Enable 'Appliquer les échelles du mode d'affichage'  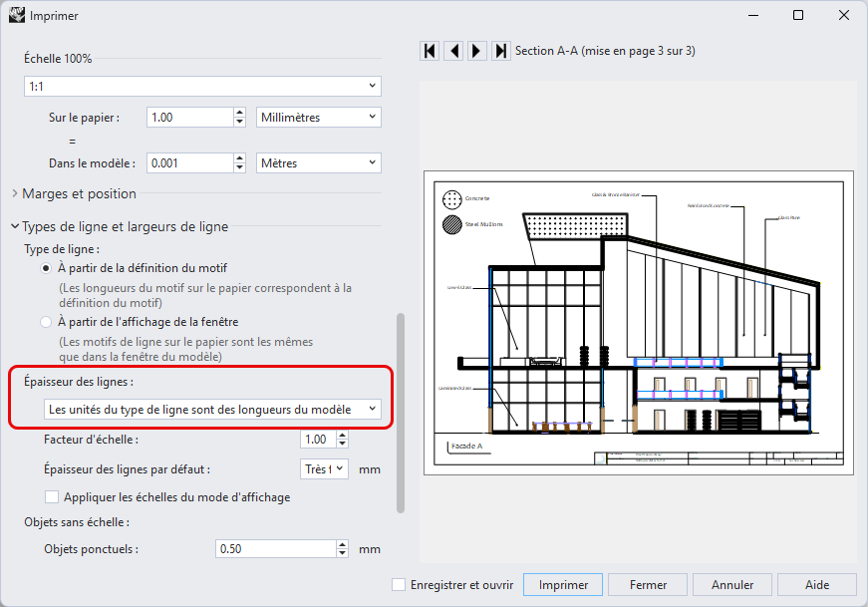tap(52, 497)
